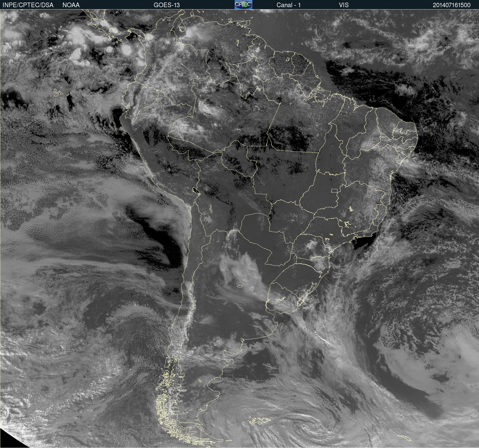479x448 pixels.
Task: Click the INPE/CPTEC/DSA header text
Action: pyautogui.click(x=28, y=5)
